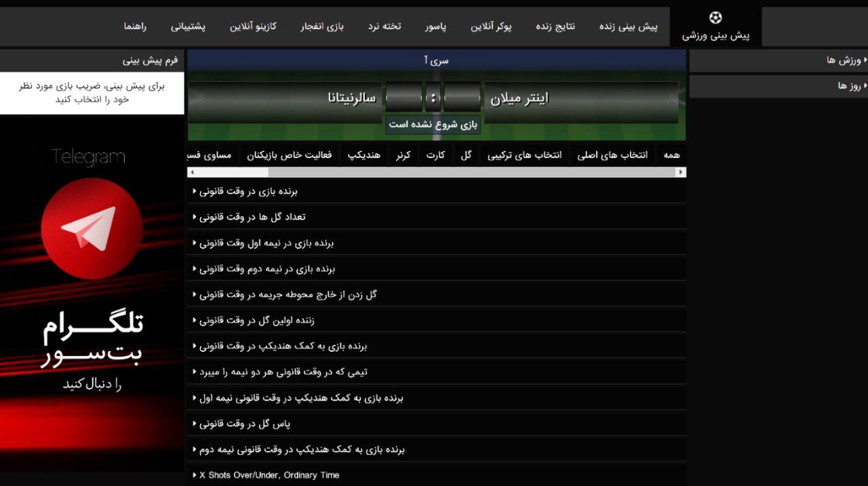
Task: Click the scrollbar right arrow button
Action: tap(680, 172)
